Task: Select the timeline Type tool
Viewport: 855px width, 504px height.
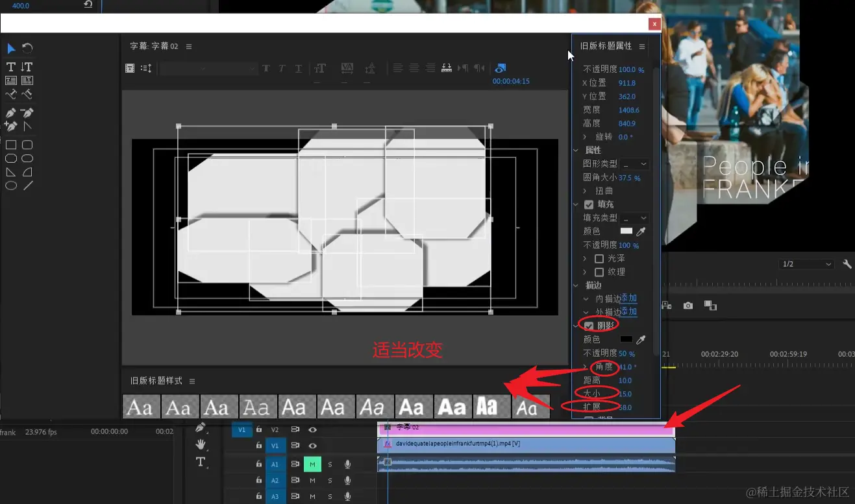Action: tap(201, 462)
